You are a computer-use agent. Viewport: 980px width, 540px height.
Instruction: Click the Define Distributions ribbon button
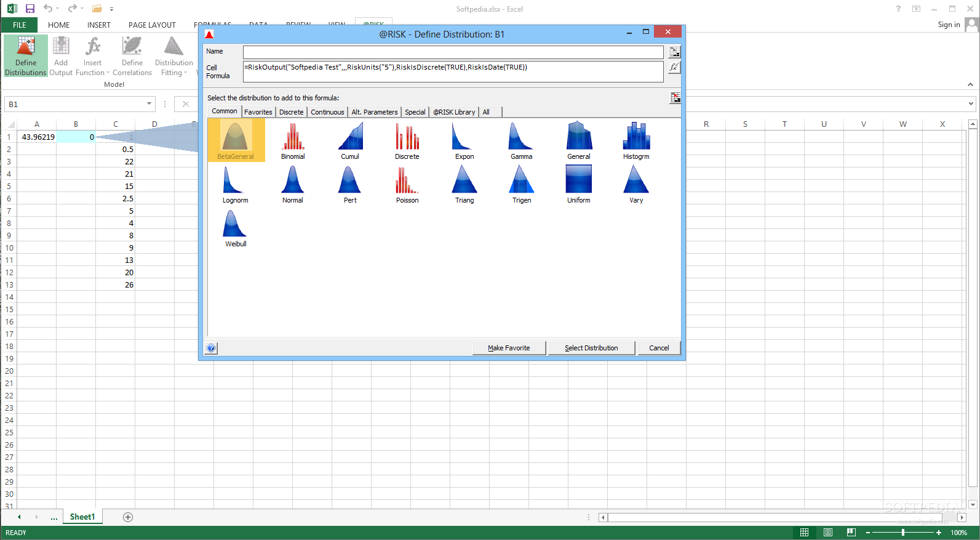coord(26,56)
